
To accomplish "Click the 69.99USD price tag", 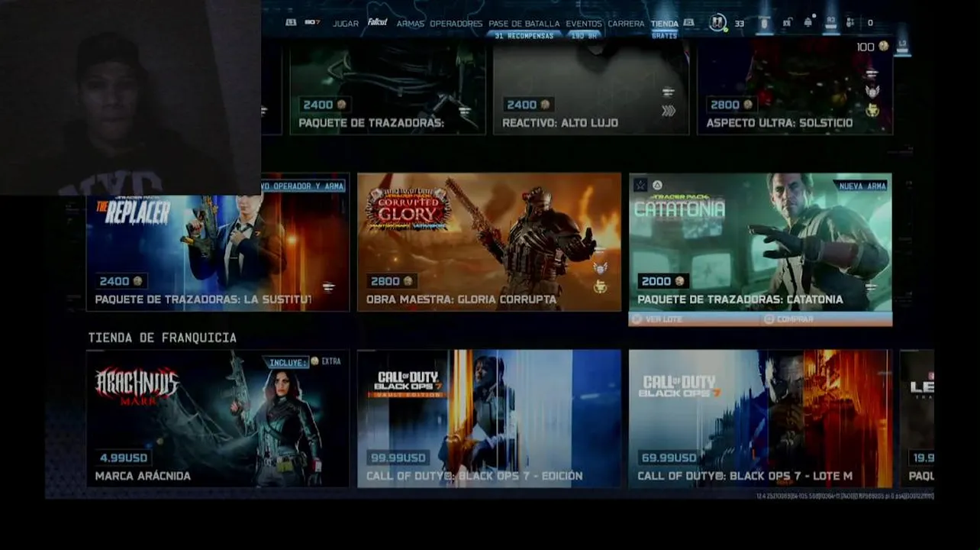I will pyautogui.click(x=669, y=458).
